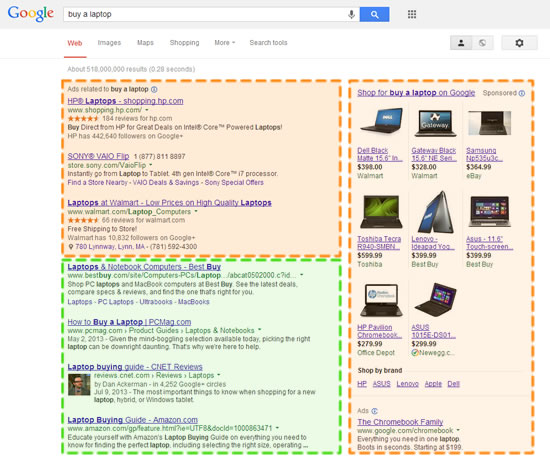Expand arrow next to www.shopping.hp.com URL
This screenshot has height=457, width=550.
point(147,110)
